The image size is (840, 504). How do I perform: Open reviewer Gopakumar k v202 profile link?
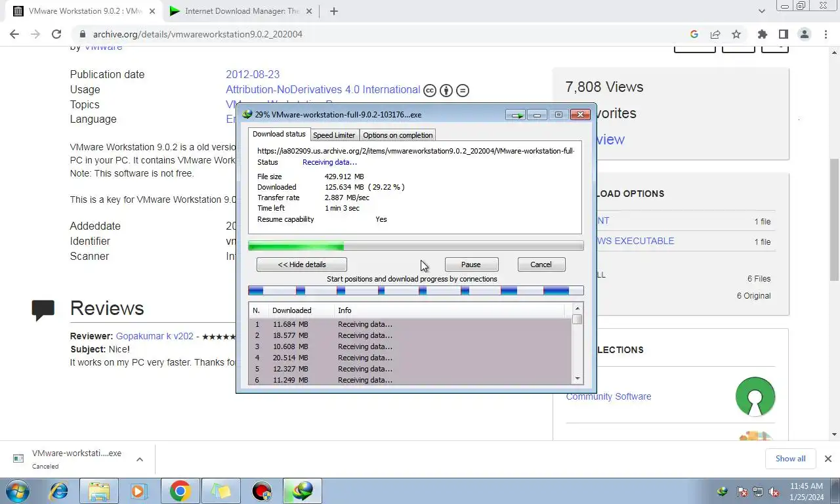[155, 336]
